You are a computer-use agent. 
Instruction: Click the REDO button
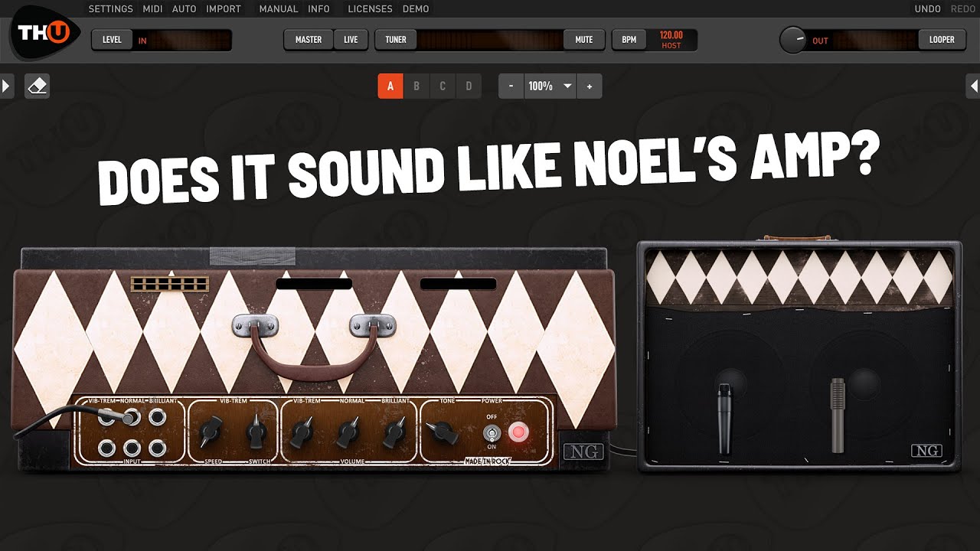point(963,9)
